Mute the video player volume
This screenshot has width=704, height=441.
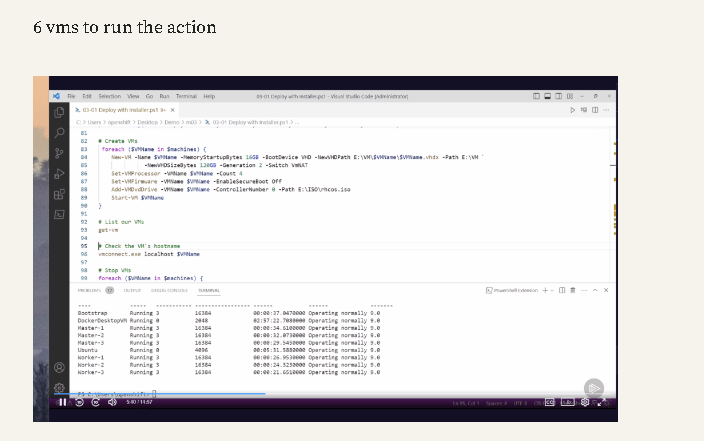click(x=112, y=402)
